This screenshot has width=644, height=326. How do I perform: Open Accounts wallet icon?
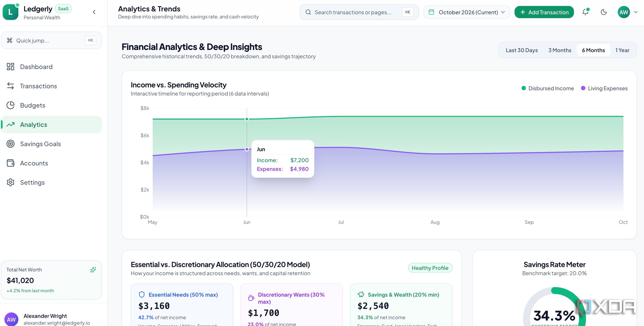click(10, 163)
